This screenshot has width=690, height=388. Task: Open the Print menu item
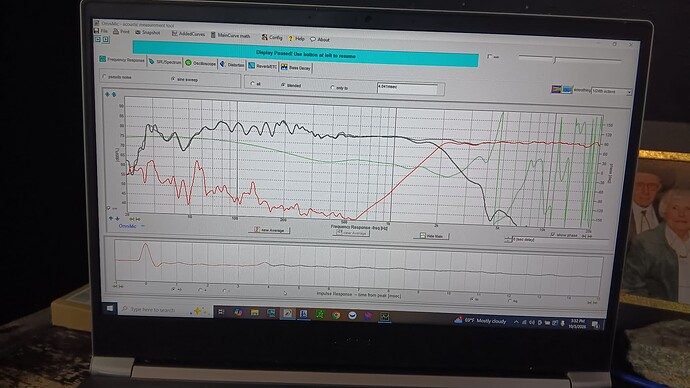121,32
